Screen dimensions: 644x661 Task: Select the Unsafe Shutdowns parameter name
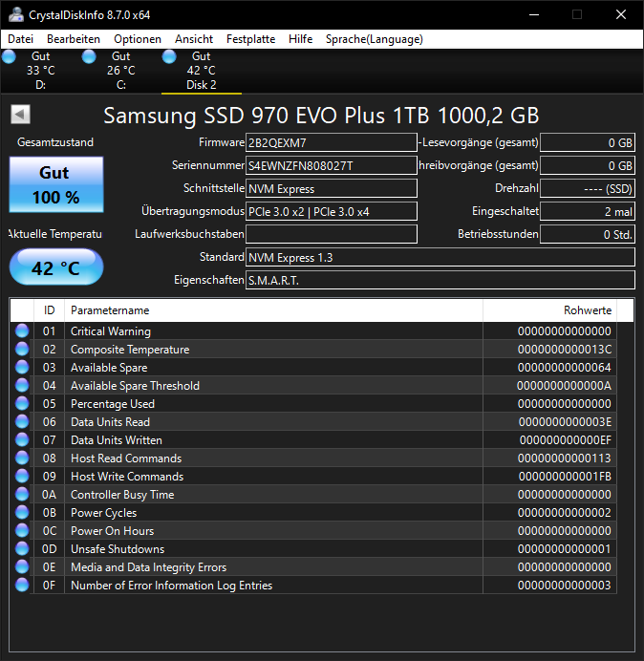pos(118,549)
